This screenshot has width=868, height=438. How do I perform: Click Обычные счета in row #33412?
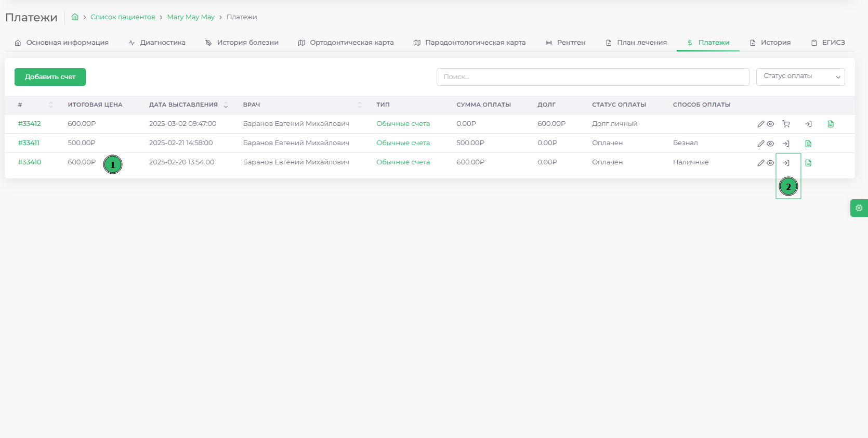(403, 124)
